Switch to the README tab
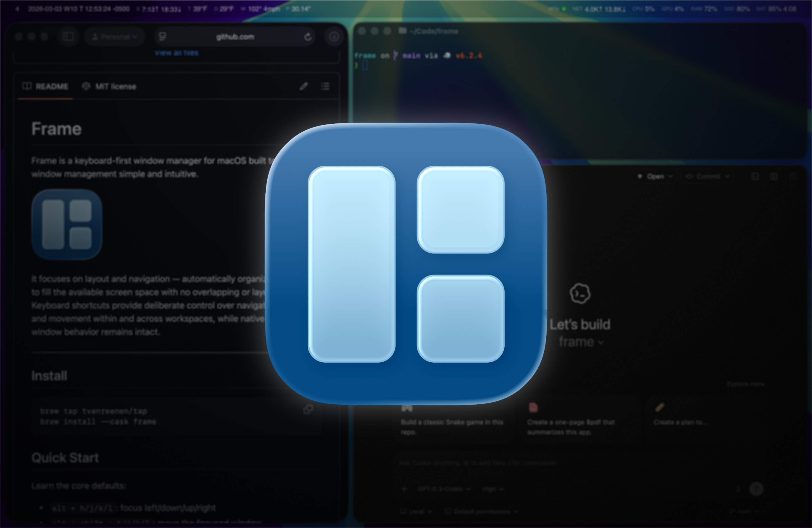The width and height of the screenshot is (812, 528). (45, 86)
